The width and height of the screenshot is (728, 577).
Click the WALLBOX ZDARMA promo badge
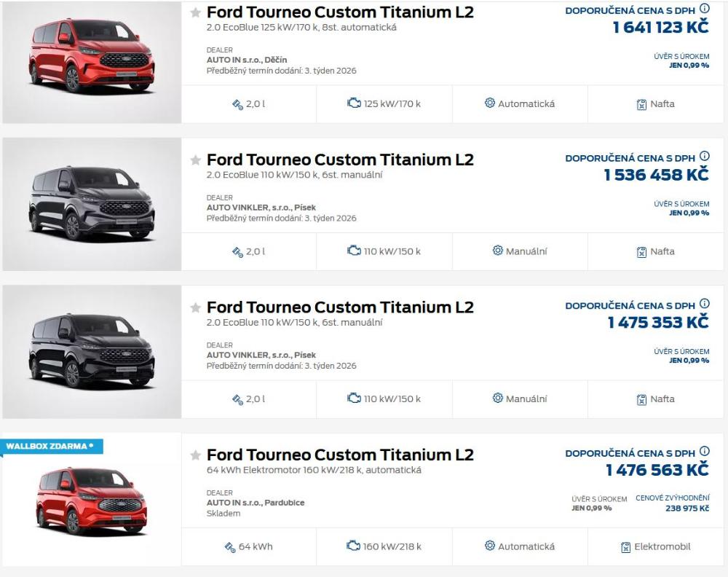(50, 447)
